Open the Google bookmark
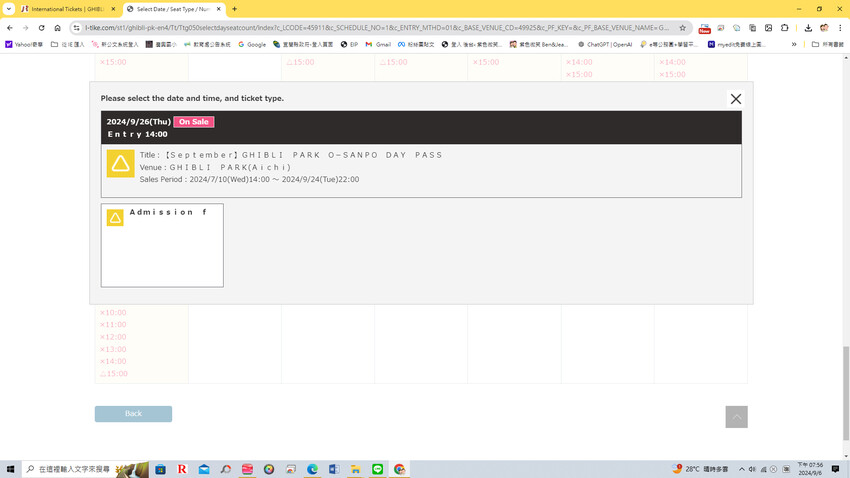Viewport: 850px width, 478px height. (x=252, y=44)
